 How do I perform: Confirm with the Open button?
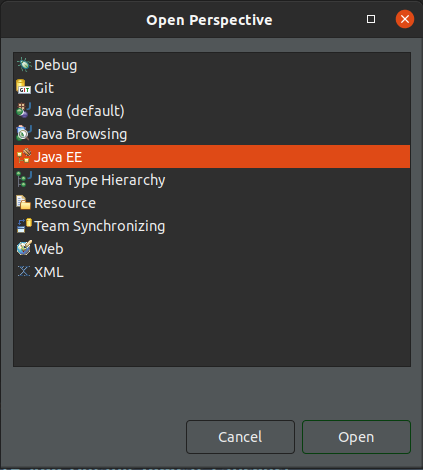click(356, 437)
